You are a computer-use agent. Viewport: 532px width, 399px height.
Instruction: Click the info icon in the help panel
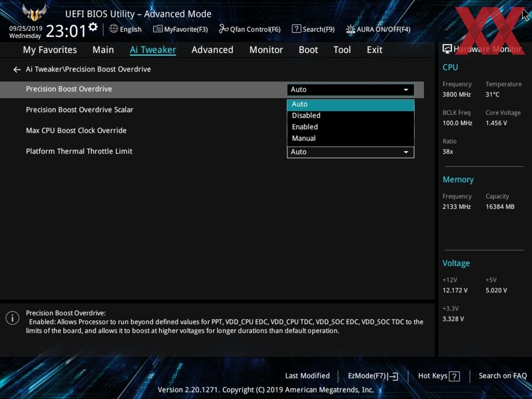coord(13,318)
